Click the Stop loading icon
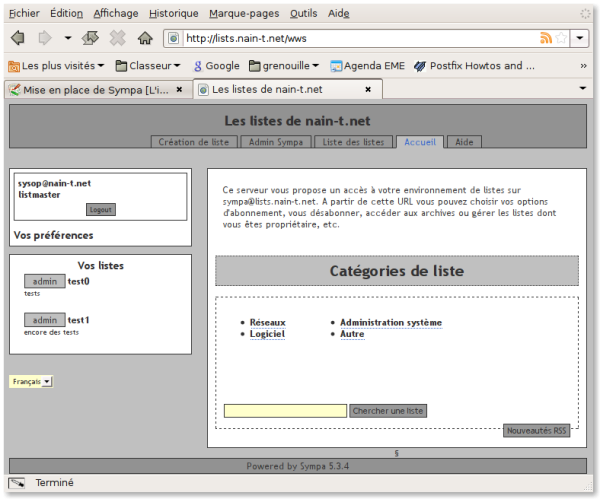Screen dimensions: 600x499 click(117, 38)
